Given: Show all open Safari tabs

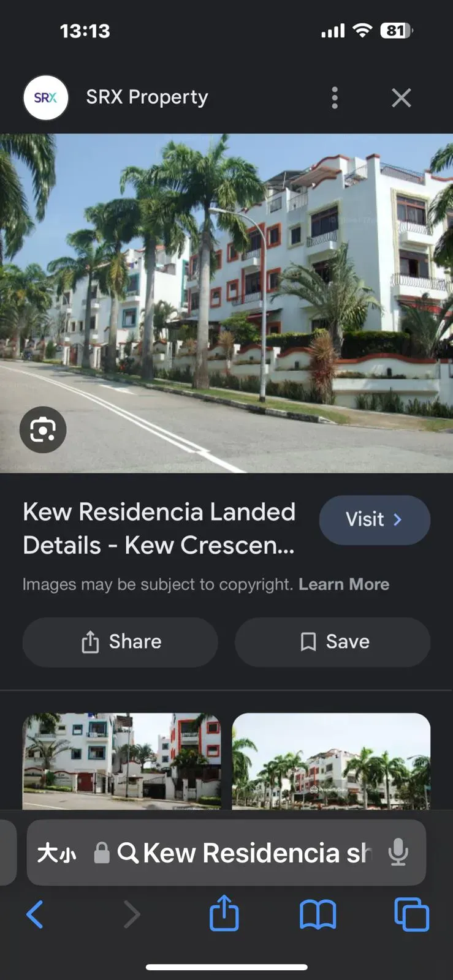Looking at the screenshot, I should pos(412,914).
